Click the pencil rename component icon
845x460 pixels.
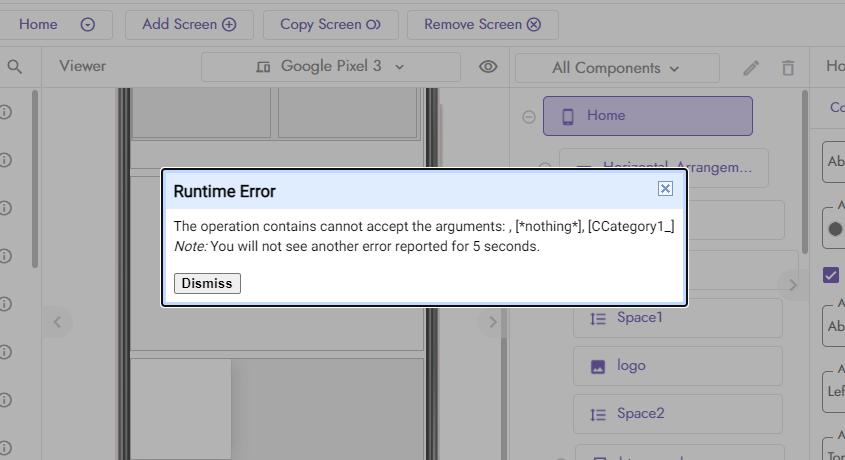point(751,68)
